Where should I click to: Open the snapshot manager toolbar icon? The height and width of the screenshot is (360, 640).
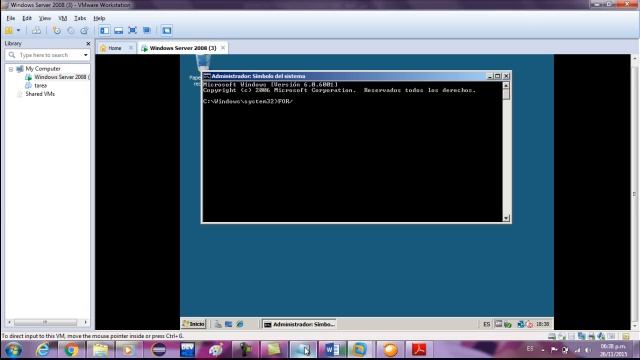[84, 30]
